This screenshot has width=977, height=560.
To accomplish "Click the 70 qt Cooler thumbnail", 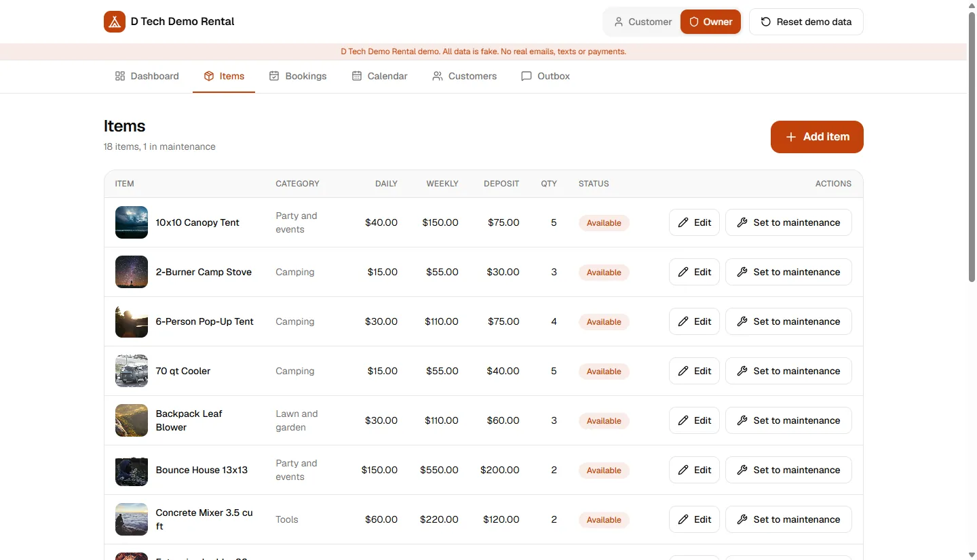I will (x=132, y=371).
